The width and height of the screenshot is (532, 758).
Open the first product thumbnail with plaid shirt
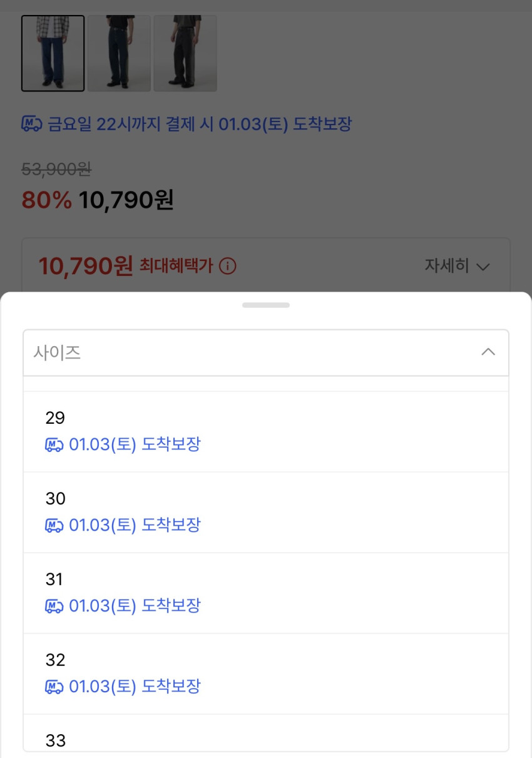(53, 53)
